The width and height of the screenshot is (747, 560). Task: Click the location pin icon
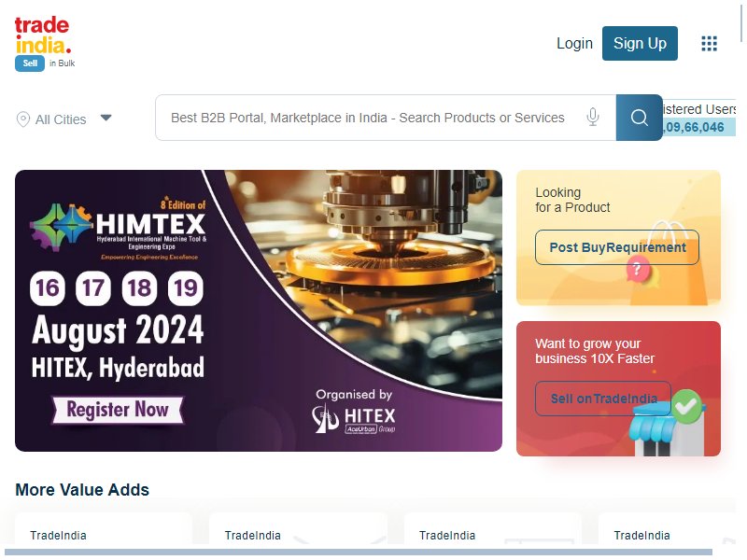pyautogui.click(x=22, y=119)
